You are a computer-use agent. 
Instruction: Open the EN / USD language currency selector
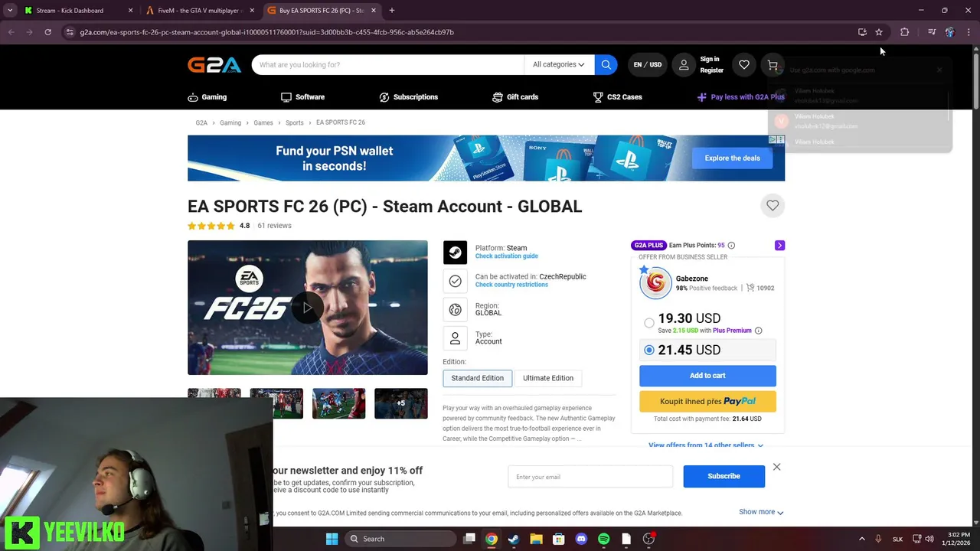tap(647, 64)
